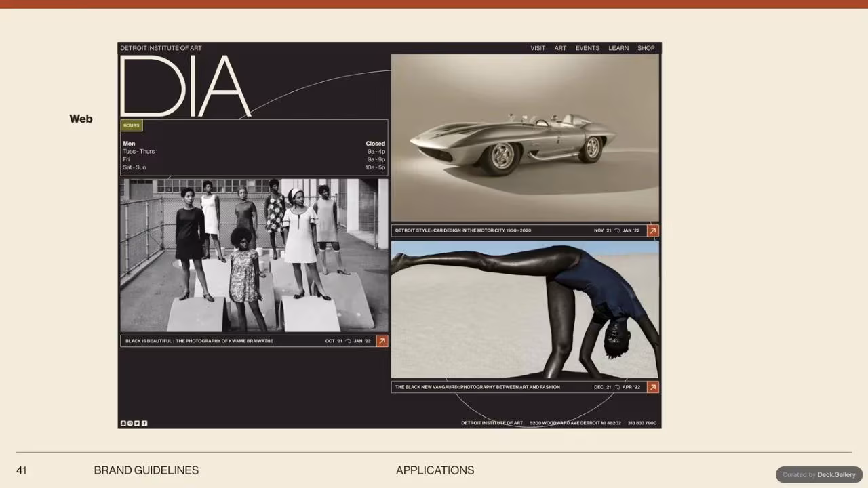Open the women group black-and-white photo

coord(254,256)
